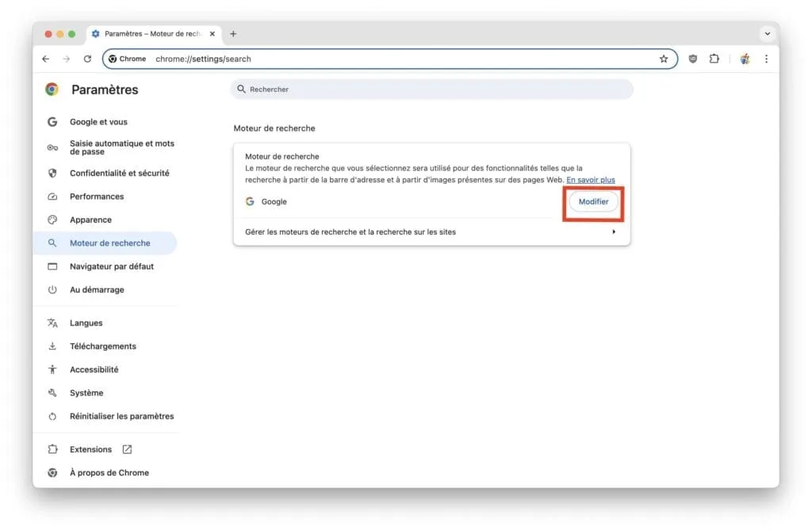Image resolution: width=812 pixels, height=531 pixels.
Task: Click inside the Rechercher search field
Action: click(x=432, y=89)
